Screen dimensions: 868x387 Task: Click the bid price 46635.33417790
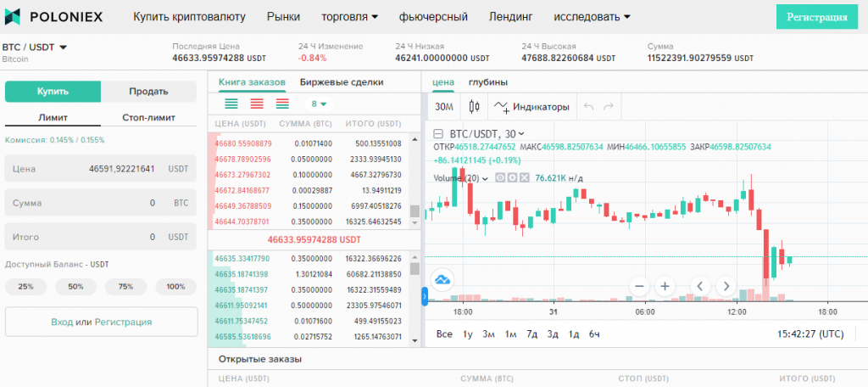pos(242,258)
